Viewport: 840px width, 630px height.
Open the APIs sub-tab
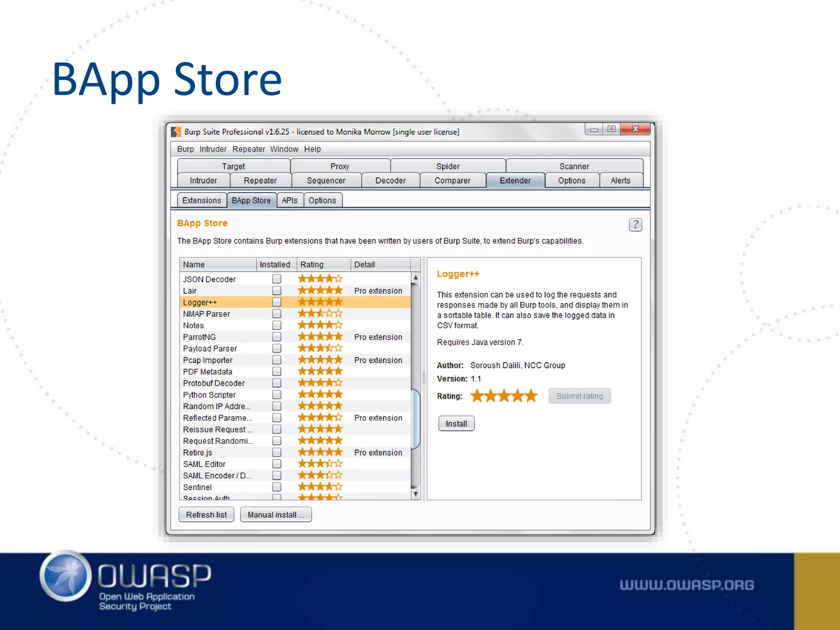coord(290,200)
